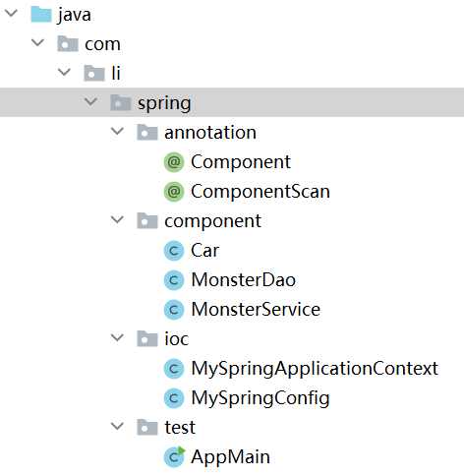
Task: Select the ComponentScan annotation file
Action: pos(261,192)
